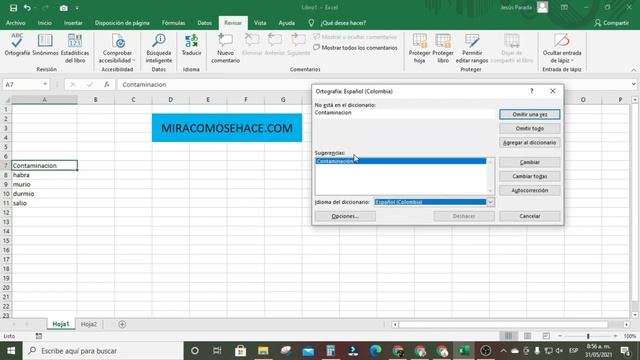This screenshot has height=360, width=640.
Task: Click Ocultar entrada de lápiz
Action: 562,48
